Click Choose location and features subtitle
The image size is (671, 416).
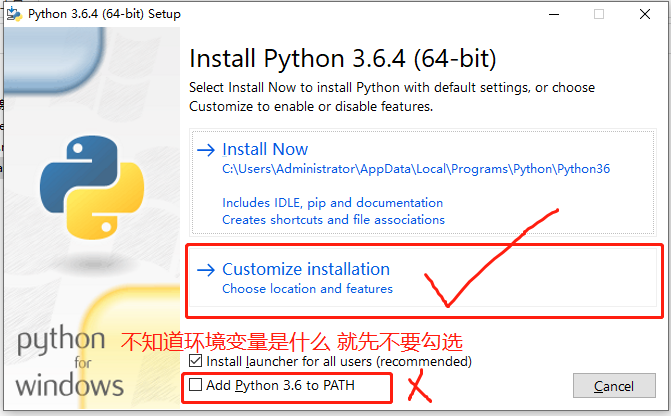[307, 289]
